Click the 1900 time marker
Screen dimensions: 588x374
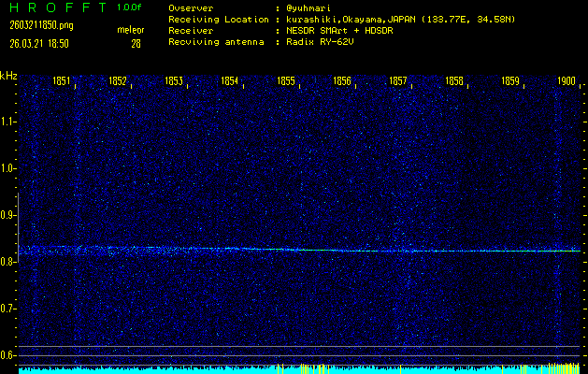click(x=566, y=82)
